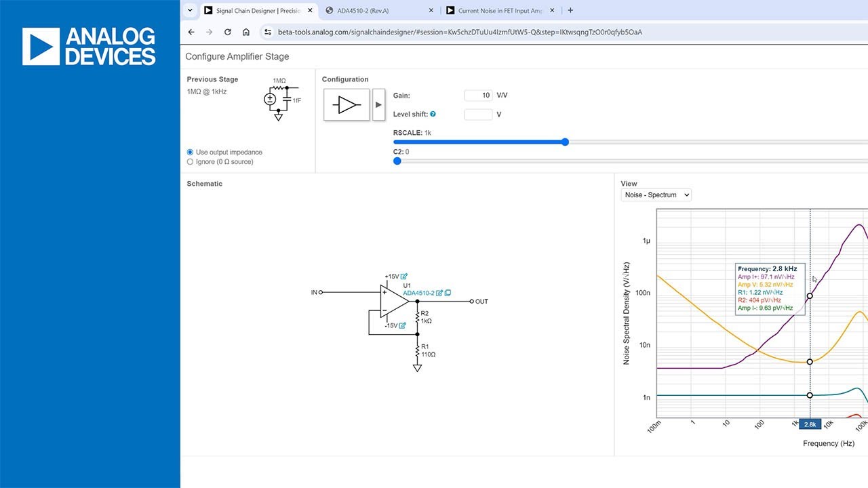This screenshot has height=488, width=868.
Task: Click the previous stage circuit thumbnail
Action: (x=282, y=100)
